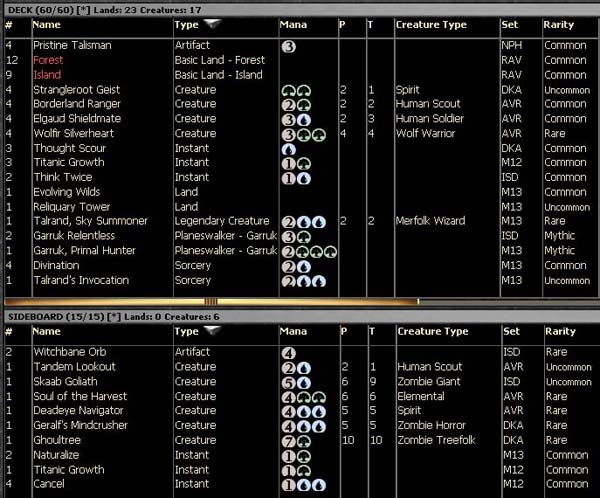Screen dimensions: 600x498
Task: Click the generic 2 mana symbol for Talrand, Sky Summoner
Action: [x=289, y=222]
